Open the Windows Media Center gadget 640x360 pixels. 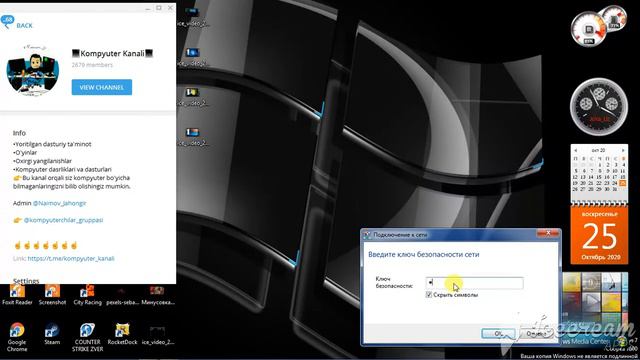pyautogui.click(x=596, y=309)
